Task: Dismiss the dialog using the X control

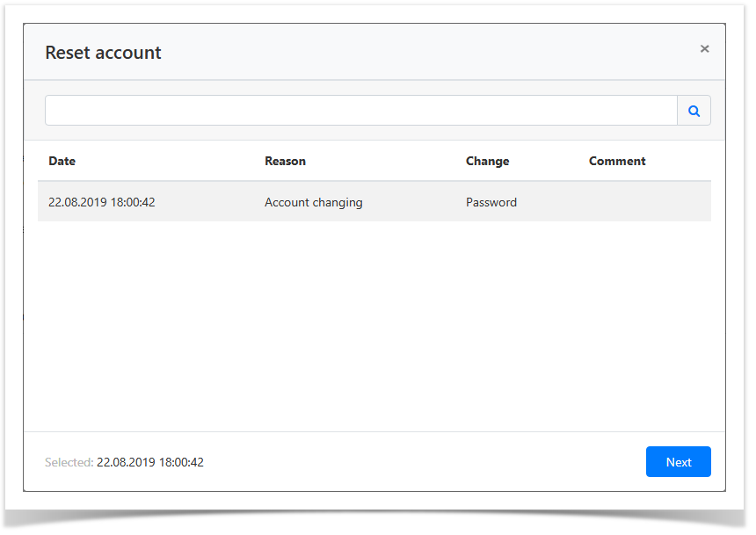Action: (x=704, y=48)
